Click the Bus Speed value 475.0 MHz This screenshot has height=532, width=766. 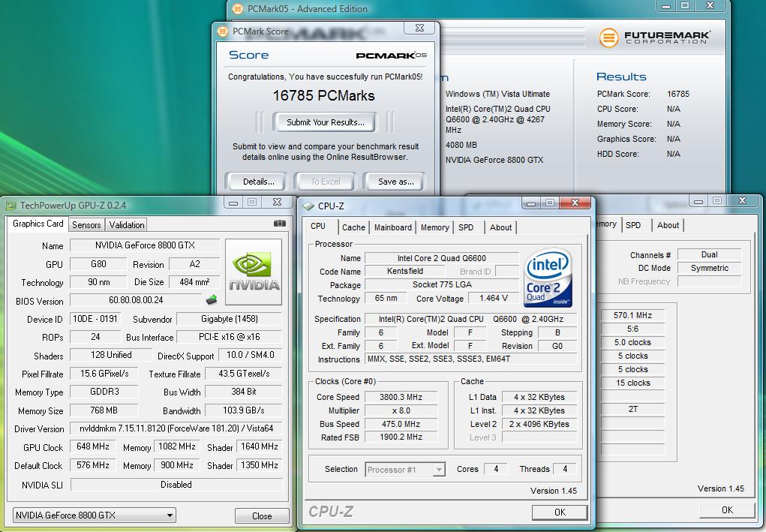(x=401, y=424)
